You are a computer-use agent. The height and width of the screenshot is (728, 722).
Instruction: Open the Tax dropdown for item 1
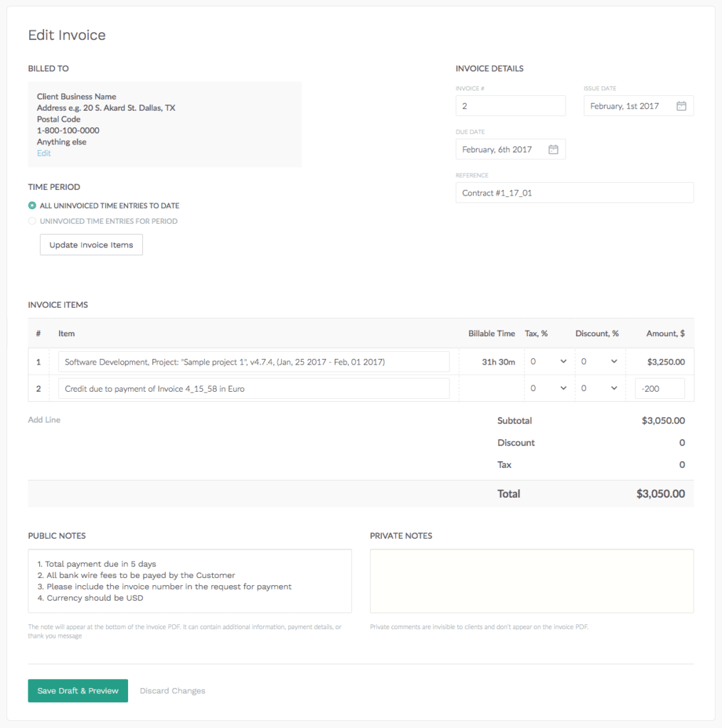pos(549,361)
